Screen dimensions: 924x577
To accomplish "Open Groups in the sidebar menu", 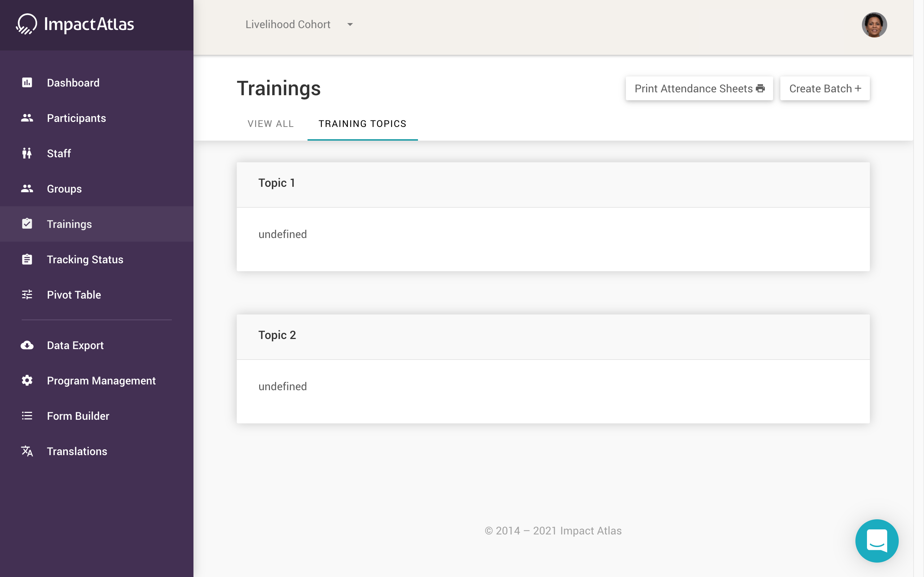I will (64, 189).
